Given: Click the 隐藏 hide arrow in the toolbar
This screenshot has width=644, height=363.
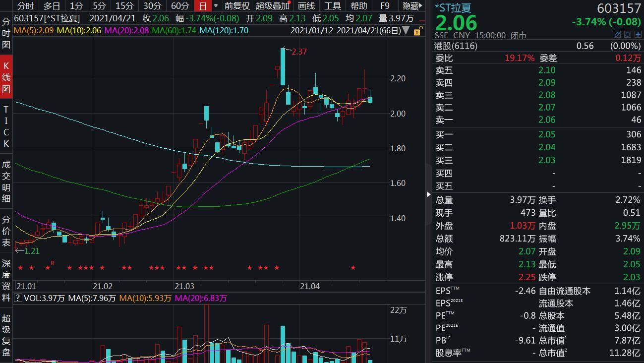Looking at the screenshot, I should (412, 6).
